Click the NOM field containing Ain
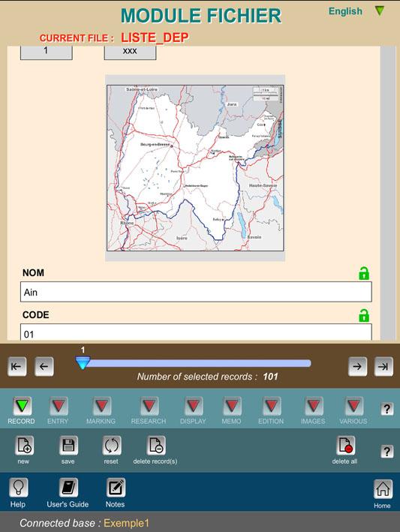This screenshot has width=400, height=532. (196, 292)
